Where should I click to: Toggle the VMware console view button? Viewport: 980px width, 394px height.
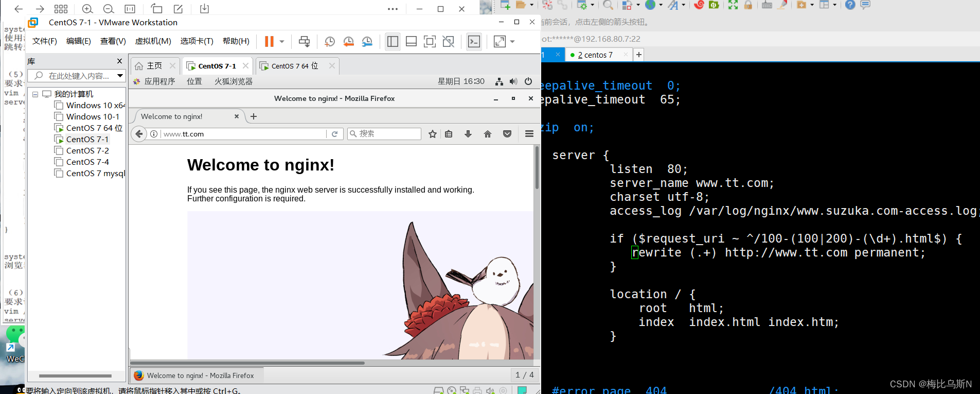pyautogui.click(x=474, y=41)
